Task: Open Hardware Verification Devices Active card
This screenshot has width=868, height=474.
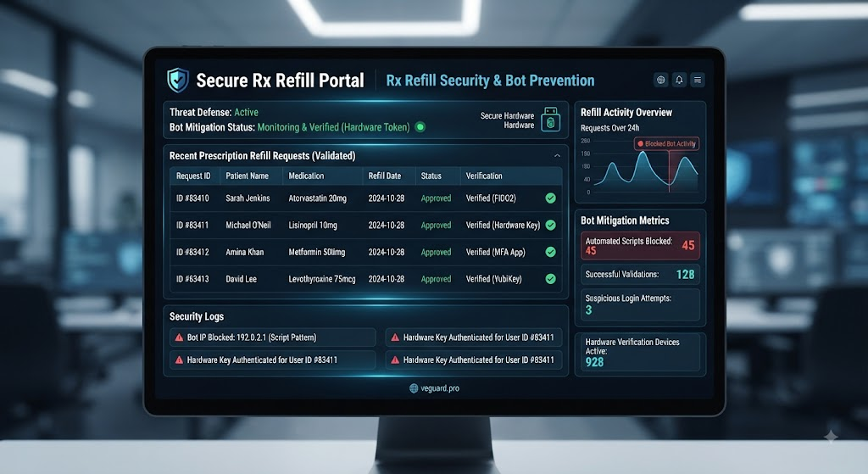Action: click(640, 352)
